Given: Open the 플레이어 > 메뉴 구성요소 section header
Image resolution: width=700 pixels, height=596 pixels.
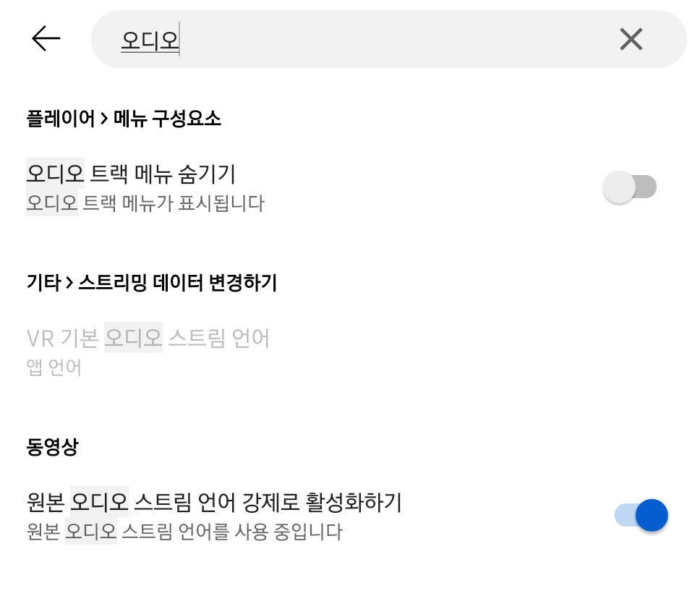Looking at the screenshot, I should tap(124, 119).
